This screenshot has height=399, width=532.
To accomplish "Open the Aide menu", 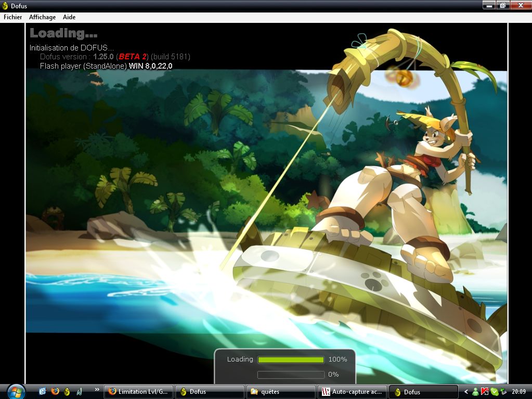I will tap(69, 17).
